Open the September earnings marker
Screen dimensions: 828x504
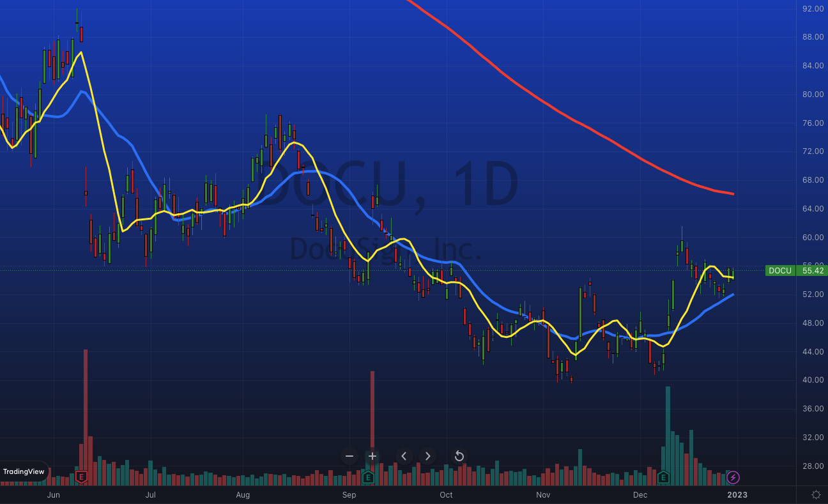point(368,477)
